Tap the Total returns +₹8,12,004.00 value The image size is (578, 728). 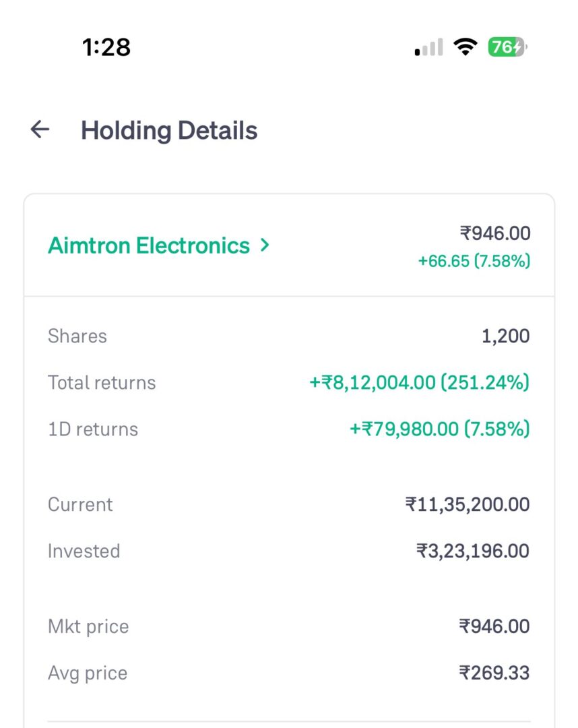(419, 383)
